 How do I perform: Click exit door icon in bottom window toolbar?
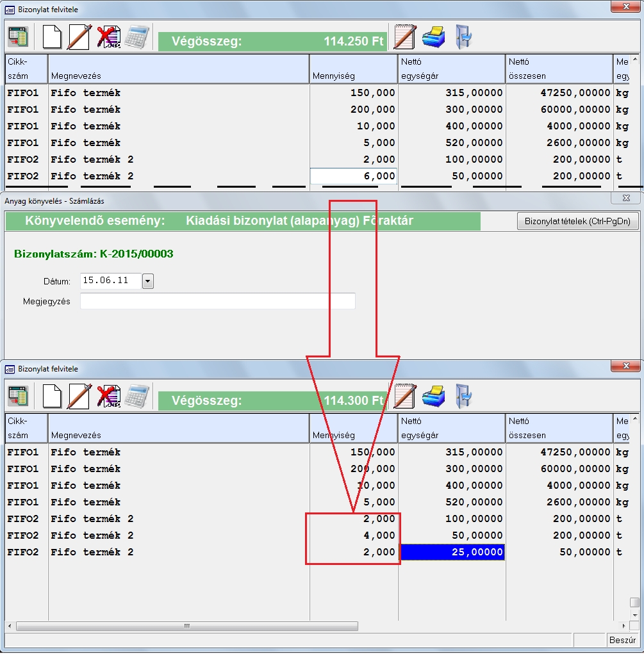pyautogui.click(x=463, y=396)
